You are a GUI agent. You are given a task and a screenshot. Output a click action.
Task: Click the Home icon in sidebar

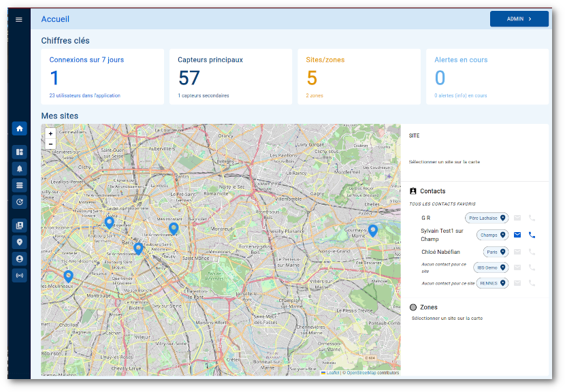(19, 128)
